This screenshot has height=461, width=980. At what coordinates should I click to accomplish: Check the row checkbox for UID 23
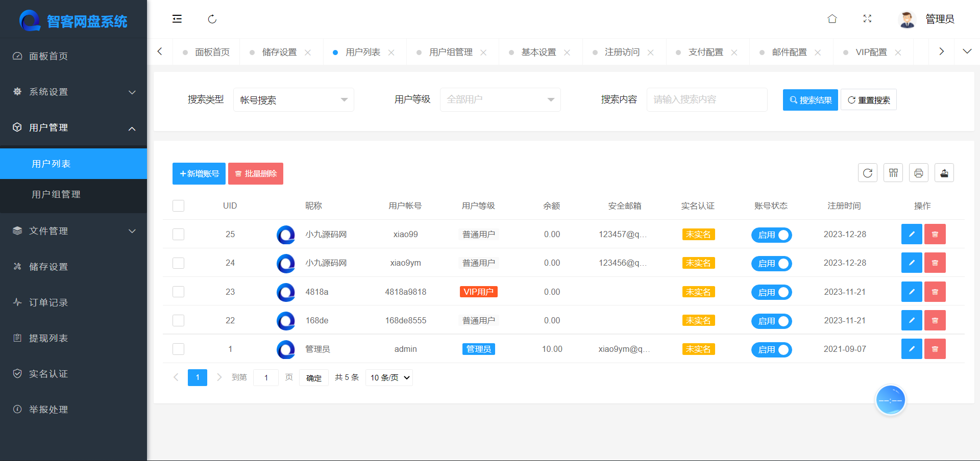tap(178, 292)
